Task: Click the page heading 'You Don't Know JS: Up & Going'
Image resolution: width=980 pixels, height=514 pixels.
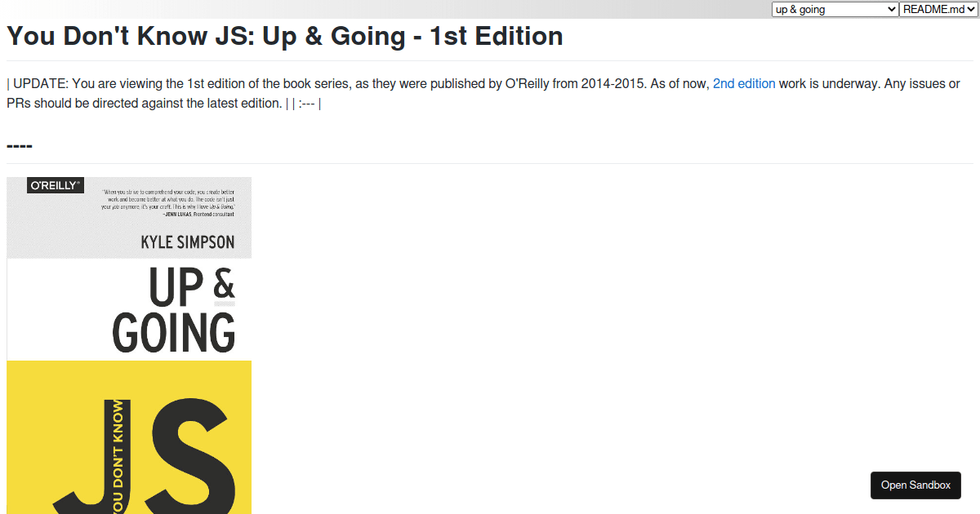Action: coord(284,36)
